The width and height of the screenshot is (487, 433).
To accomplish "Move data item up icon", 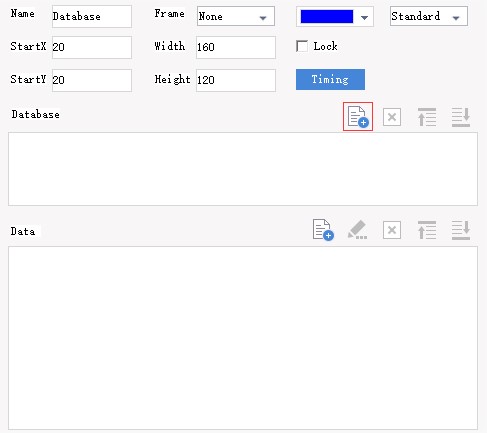I will [x=427, y=230].
